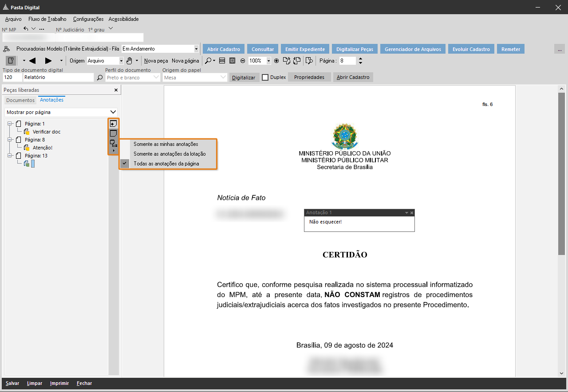Click the Atenção! annotation icon
The height and width of the screenshot is (392, 568).
point(27,148)
